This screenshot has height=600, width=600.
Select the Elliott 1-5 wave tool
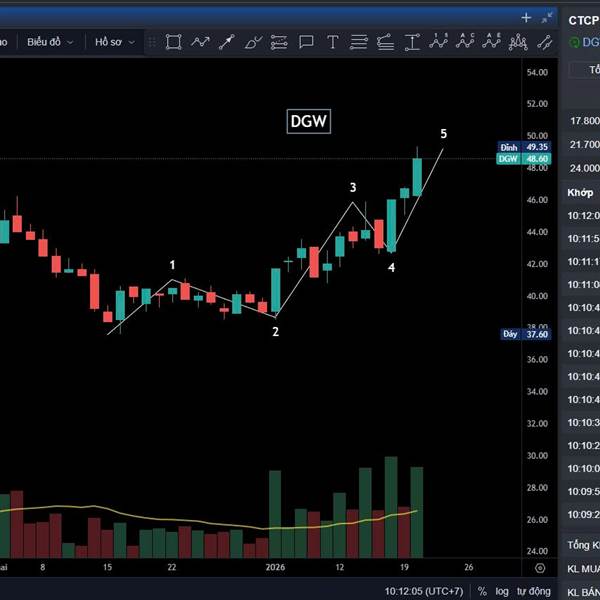click(x=439, y=41)
